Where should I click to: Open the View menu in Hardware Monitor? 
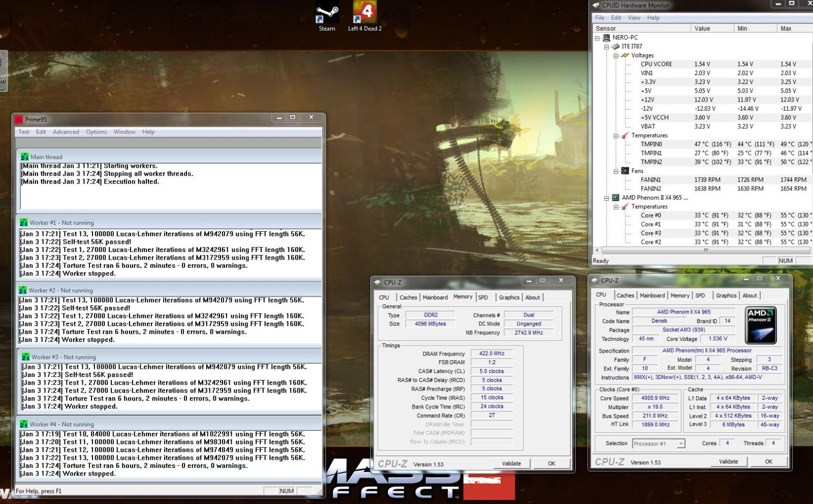coord(634,18)
